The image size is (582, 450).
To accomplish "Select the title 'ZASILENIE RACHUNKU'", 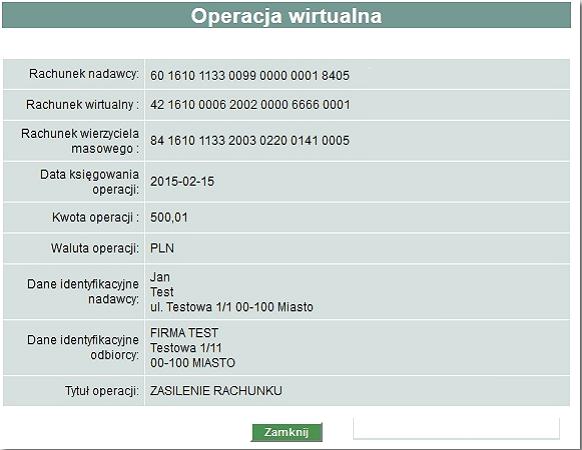I will 216,391.
